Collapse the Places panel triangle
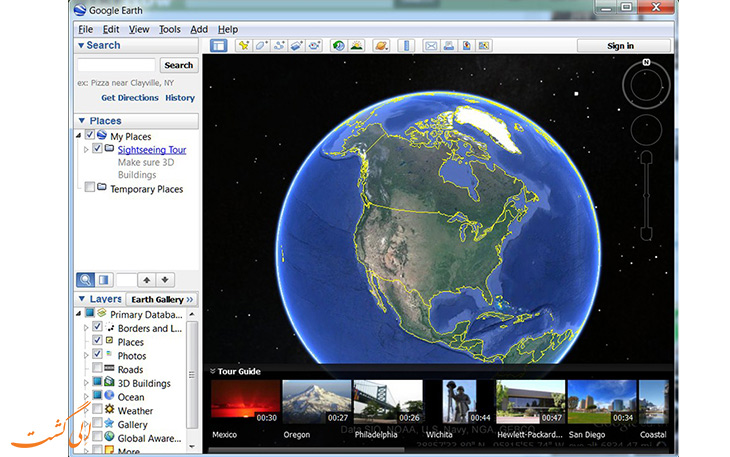 (81, 121)
